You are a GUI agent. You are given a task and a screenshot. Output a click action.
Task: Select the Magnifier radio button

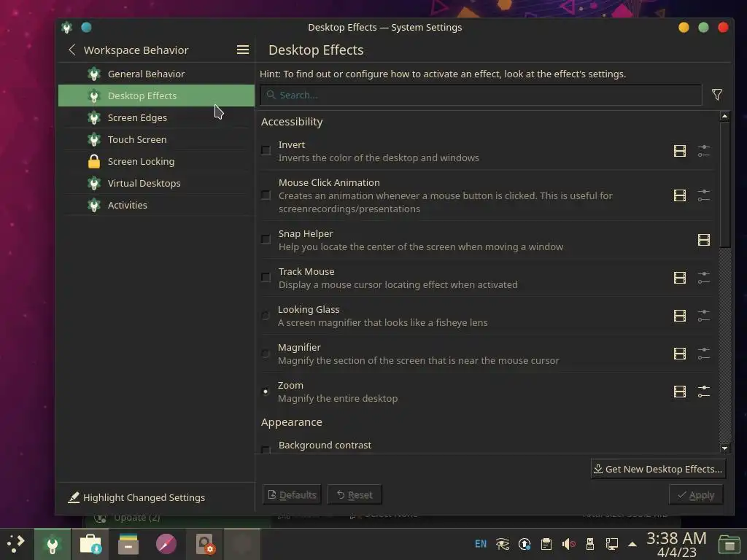point(266,354)
